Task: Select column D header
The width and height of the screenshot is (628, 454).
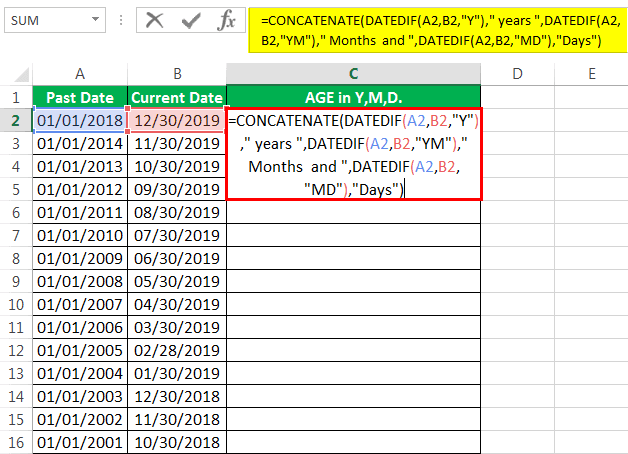Action: pos(518,73)
